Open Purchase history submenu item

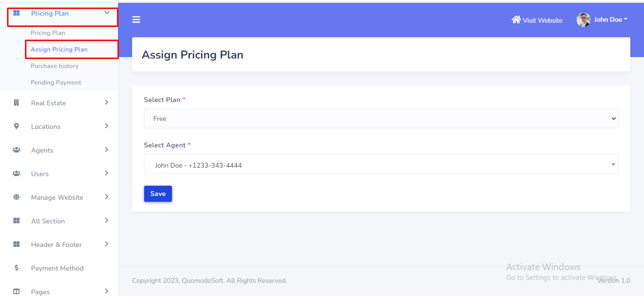click(x=55, y=66)
